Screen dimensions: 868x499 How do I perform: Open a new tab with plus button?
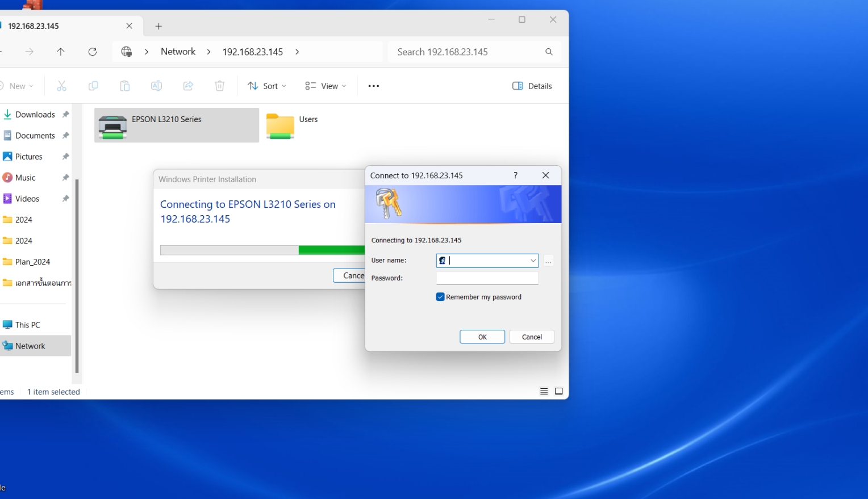point(158,26)
